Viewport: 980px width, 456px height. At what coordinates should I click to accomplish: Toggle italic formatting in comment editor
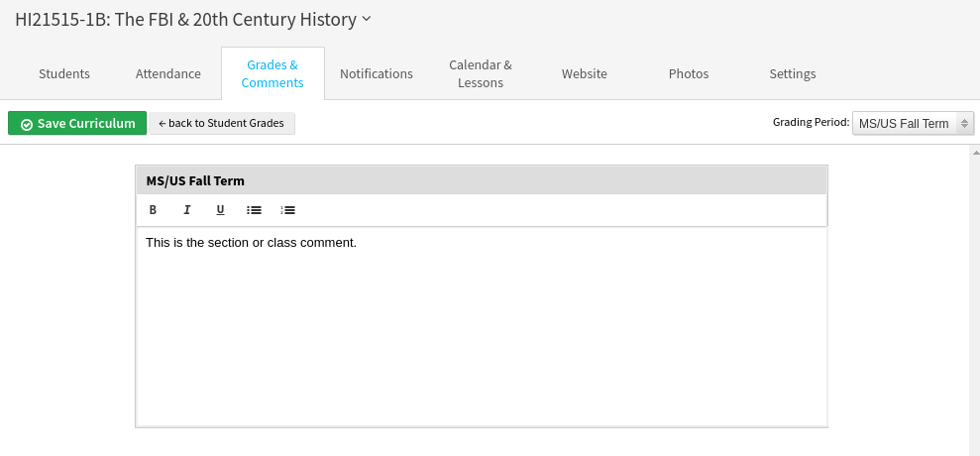(x=186, y=210)
